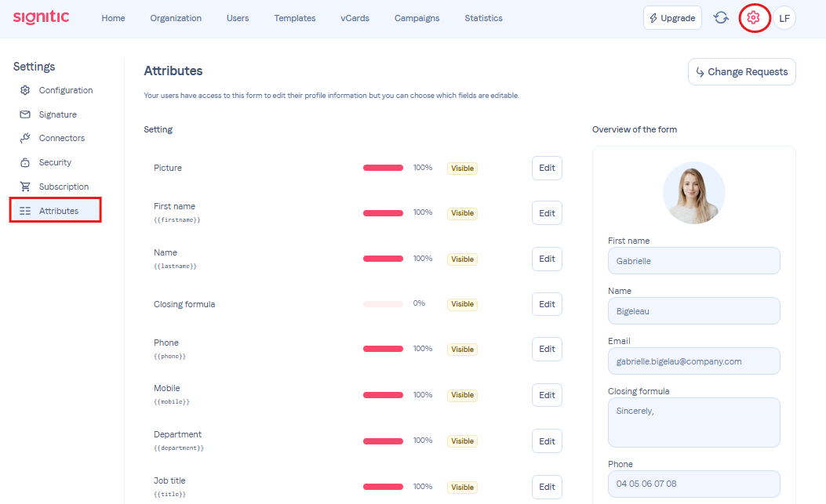Click the profile photo in the form overview
This screenshot has width=826, height=504.
click(x=693, y=193)
